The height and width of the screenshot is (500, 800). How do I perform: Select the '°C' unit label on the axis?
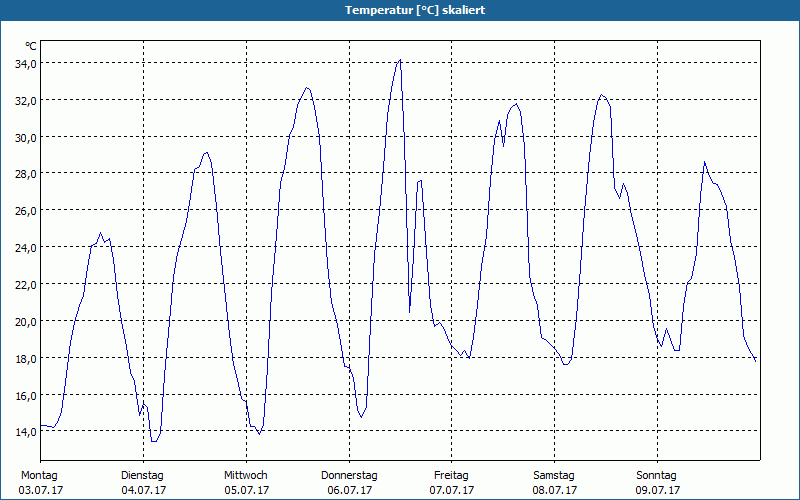tap(31, 46)
